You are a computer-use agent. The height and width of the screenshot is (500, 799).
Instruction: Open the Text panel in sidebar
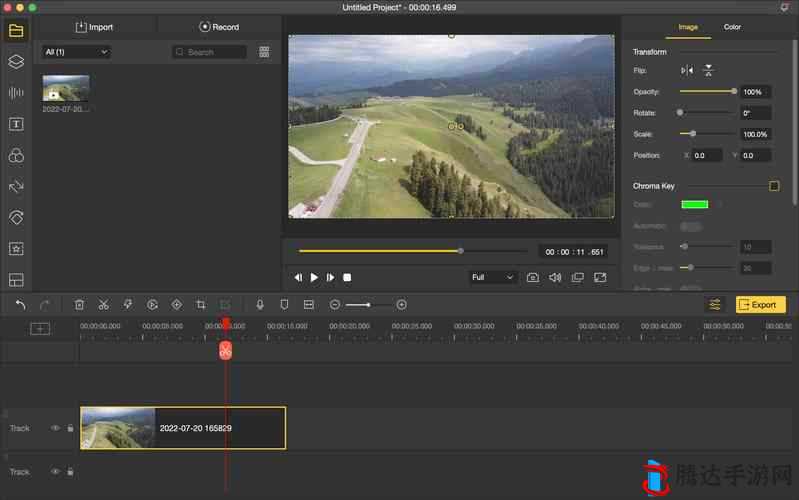click(x=16, y=124)
